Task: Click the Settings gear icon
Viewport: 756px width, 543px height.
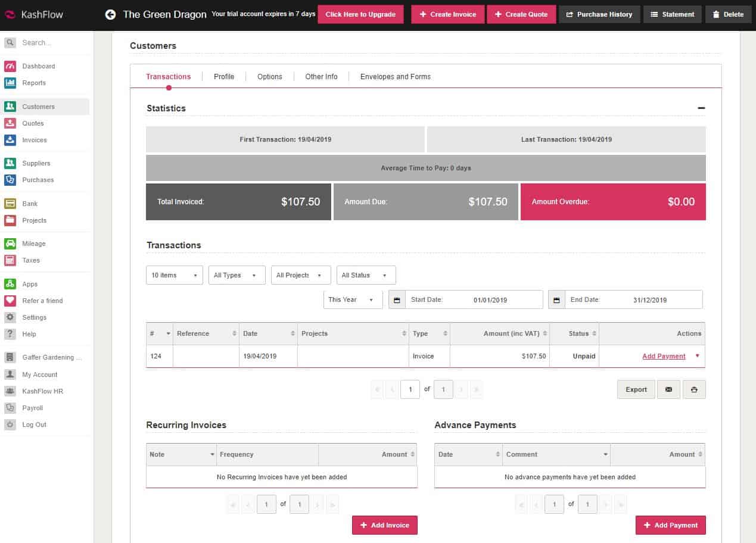Action: tap(10, 317)
